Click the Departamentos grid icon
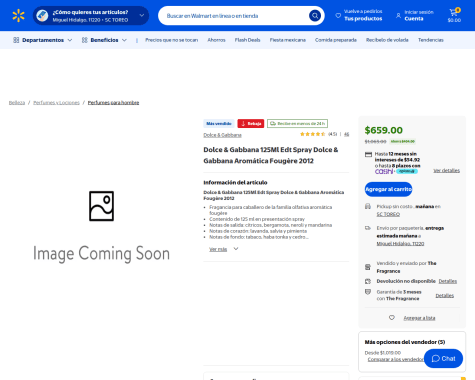475x380 pixels. point(16,40)
